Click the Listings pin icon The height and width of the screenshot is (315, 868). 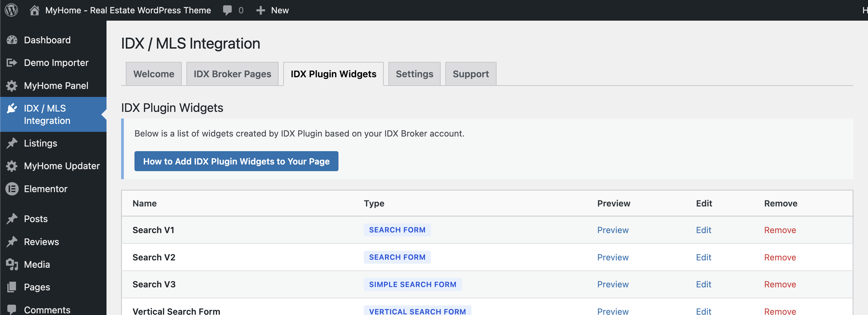[12, 143]
